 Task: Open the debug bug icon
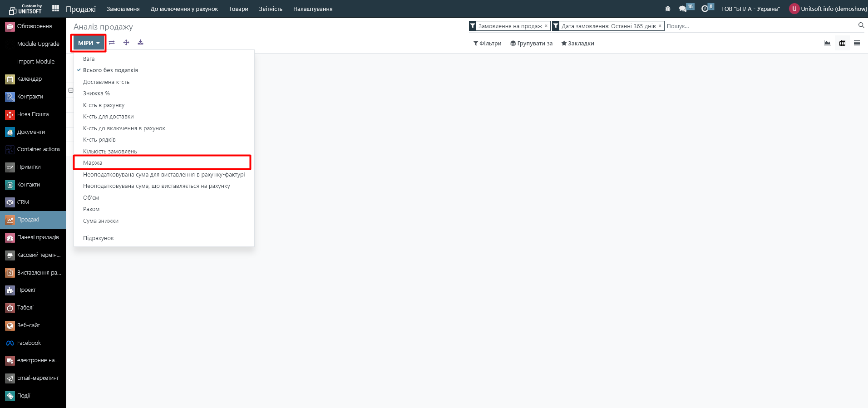pyautogui.click(x=667, y=9)
